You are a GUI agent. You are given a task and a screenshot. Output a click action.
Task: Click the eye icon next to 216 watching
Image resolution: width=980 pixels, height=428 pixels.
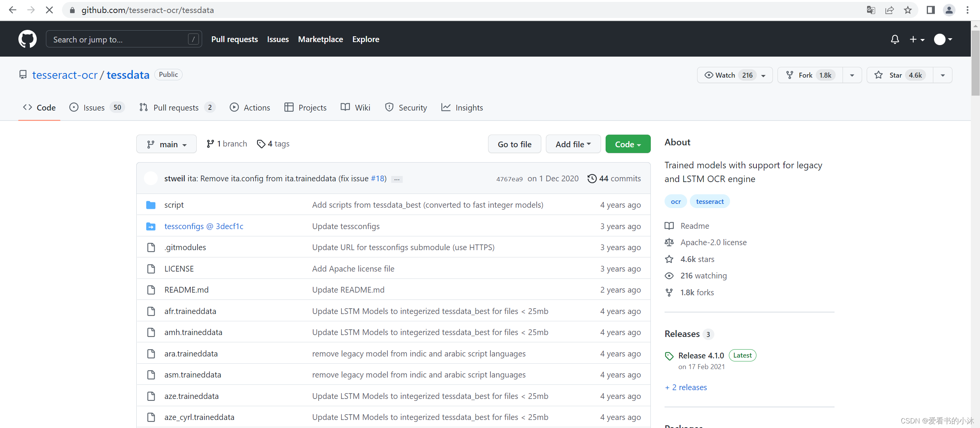pos(669,276)
